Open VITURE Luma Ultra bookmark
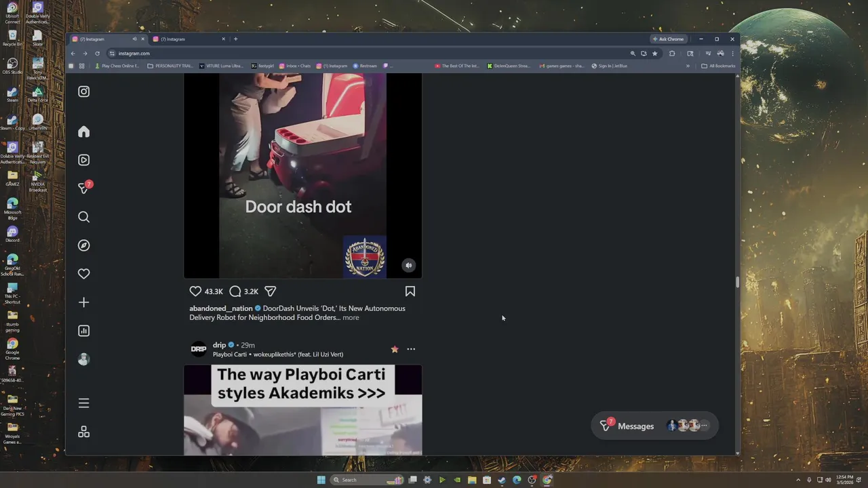Viewport: 868px width, 488px height. [x=221, y=66]
